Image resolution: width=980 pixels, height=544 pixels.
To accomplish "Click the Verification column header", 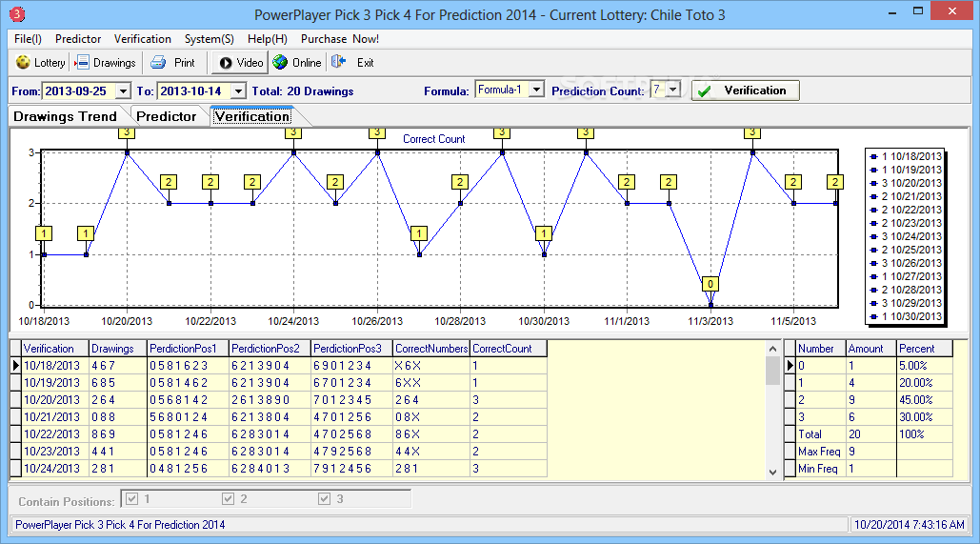I will pos(55,349).
